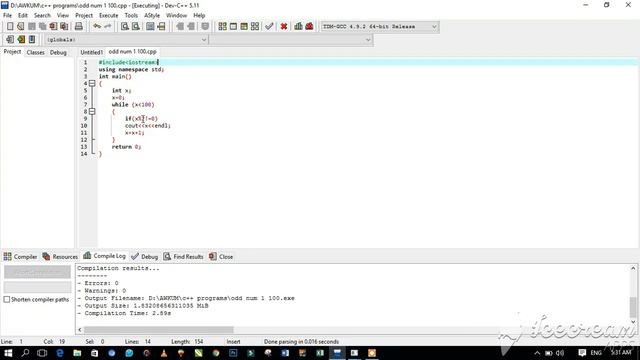This screenshot has width=640, height=360.
Task: Open the Resources bottom tab
Action: (60, 256)
